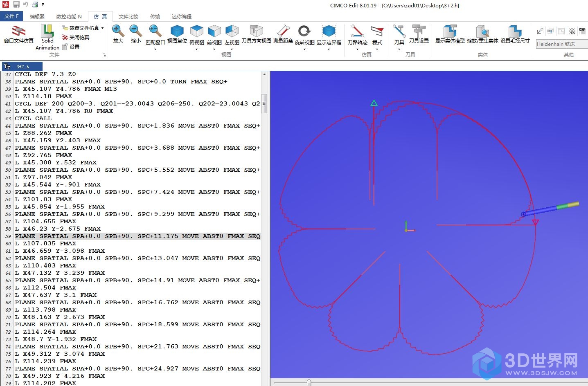Open the 文件 group dialog launcher
The height and width of the screenshot is (386, 588).
pyautogui.click(x=104, y=55)
